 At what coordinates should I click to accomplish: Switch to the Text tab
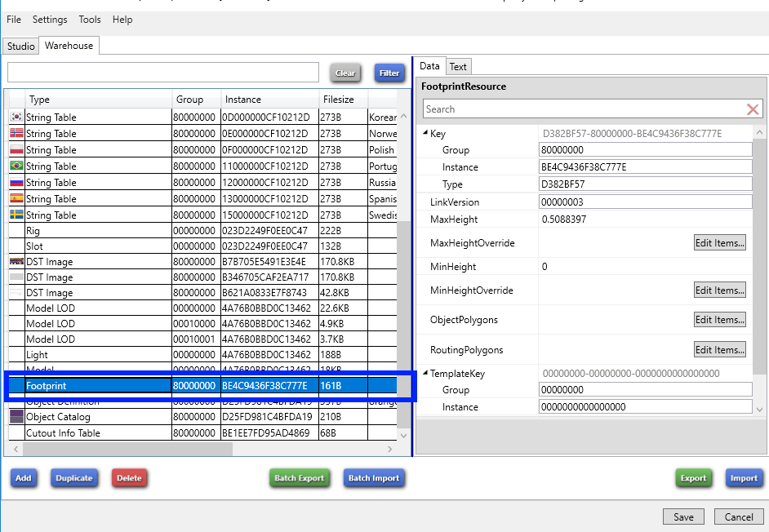(x=459, y=67)
